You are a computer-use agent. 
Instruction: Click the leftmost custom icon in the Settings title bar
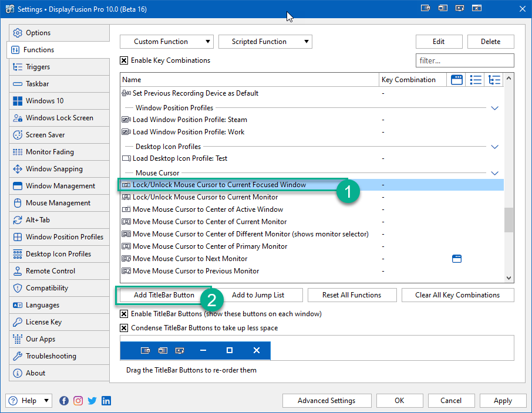[426, 8]
